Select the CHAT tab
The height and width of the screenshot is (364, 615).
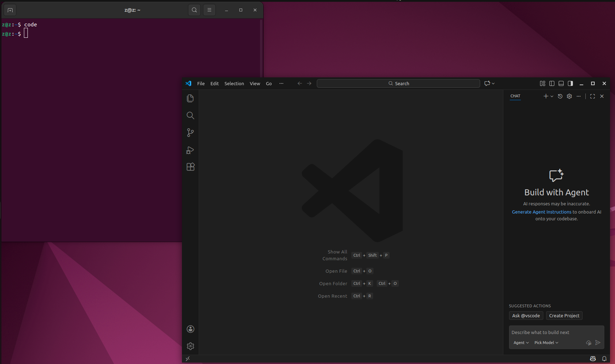(x=515, y=96)
